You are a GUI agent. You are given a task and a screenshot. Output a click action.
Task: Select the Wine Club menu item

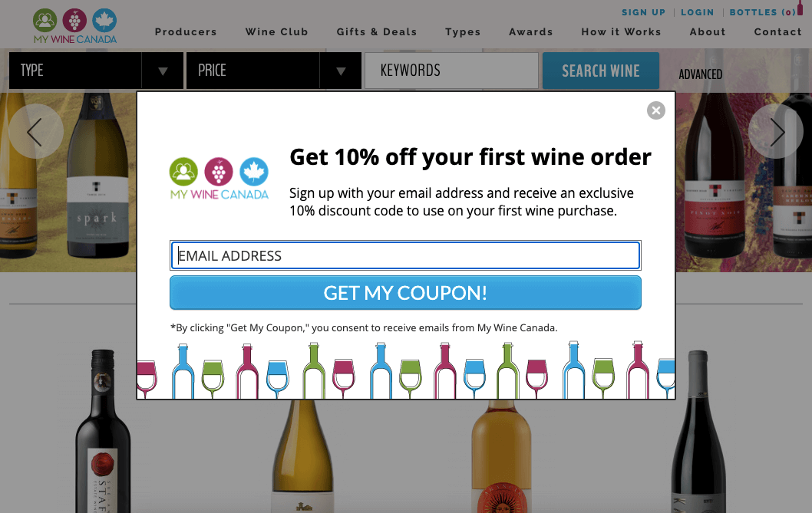[276, 32]
